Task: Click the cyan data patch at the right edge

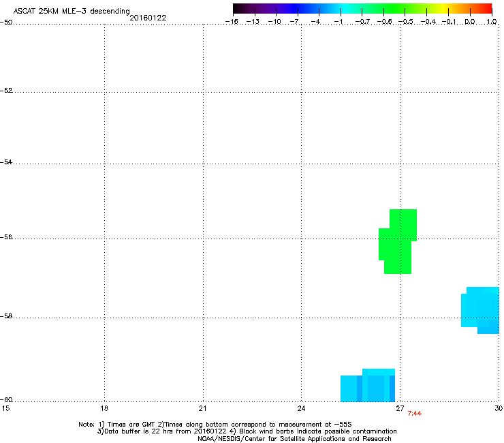Action: (480, 311)
